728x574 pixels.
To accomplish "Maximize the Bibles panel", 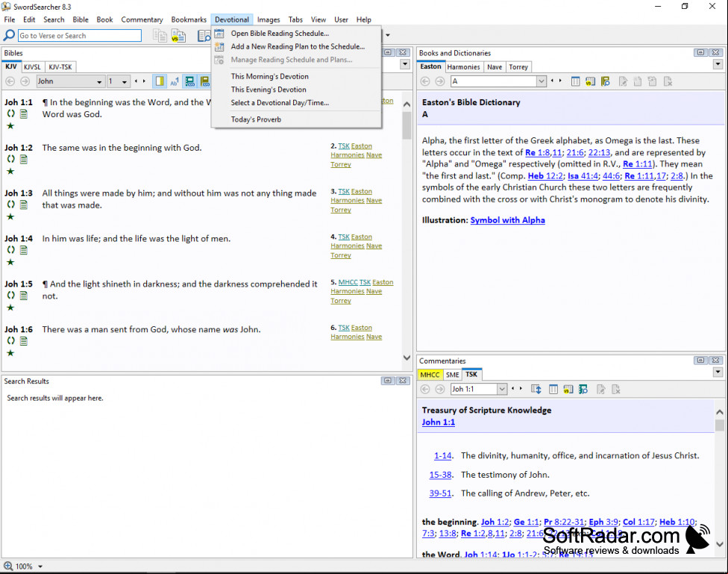I will point(388,52).
